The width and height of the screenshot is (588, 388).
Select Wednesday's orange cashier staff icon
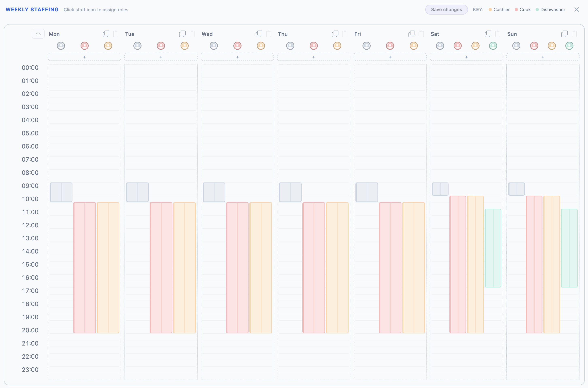[x=261, y=46]
